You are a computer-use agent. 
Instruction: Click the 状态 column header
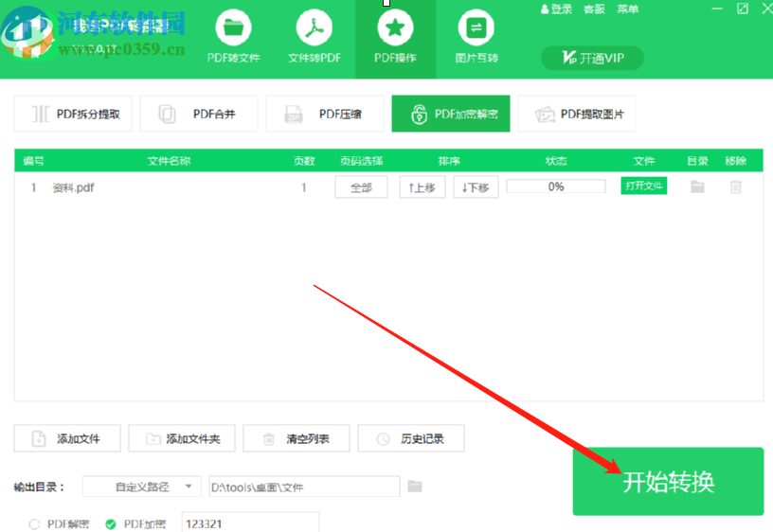coord(556,161)
